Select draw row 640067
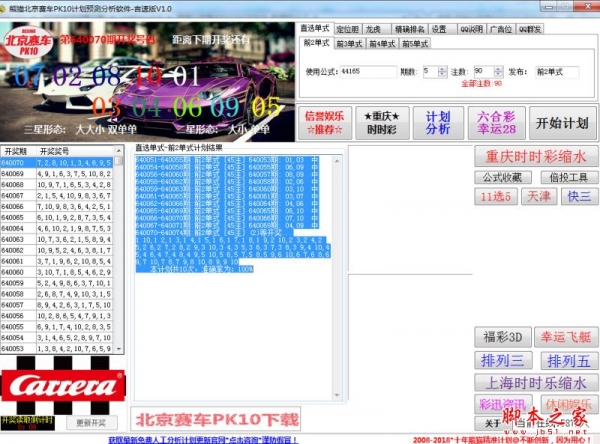This screenshot has height=444, width=600. pyautogui.click(x=57, y=196)
